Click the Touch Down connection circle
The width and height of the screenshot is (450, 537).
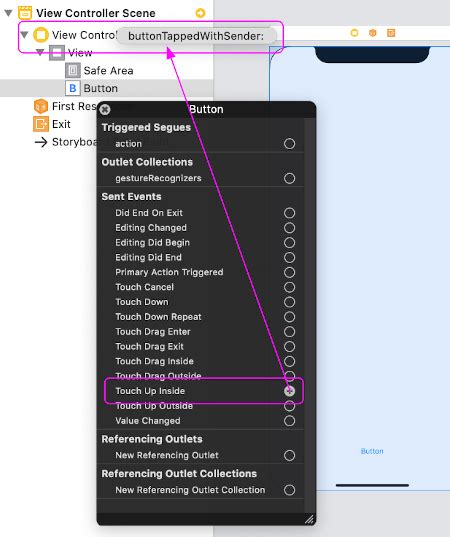pos(289,302)
